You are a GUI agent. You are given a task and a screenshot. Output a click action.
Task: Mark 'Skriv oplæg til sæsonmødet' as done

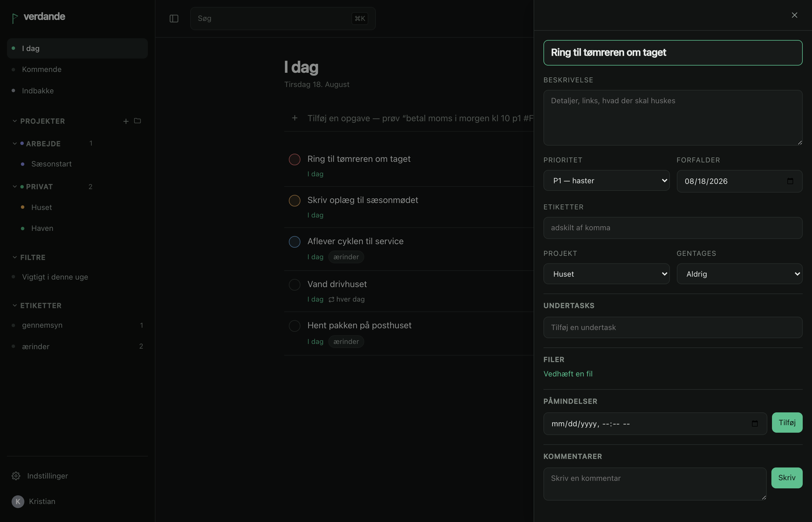pyautogui.click(x=295, y=201)
